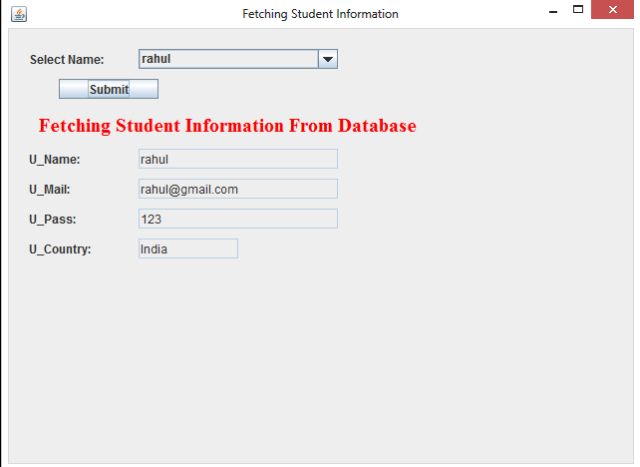The image size is (640, 467).
Task: Select the U_Pass field containing 123
Action: pyautogui.click(x=237, y=219)
